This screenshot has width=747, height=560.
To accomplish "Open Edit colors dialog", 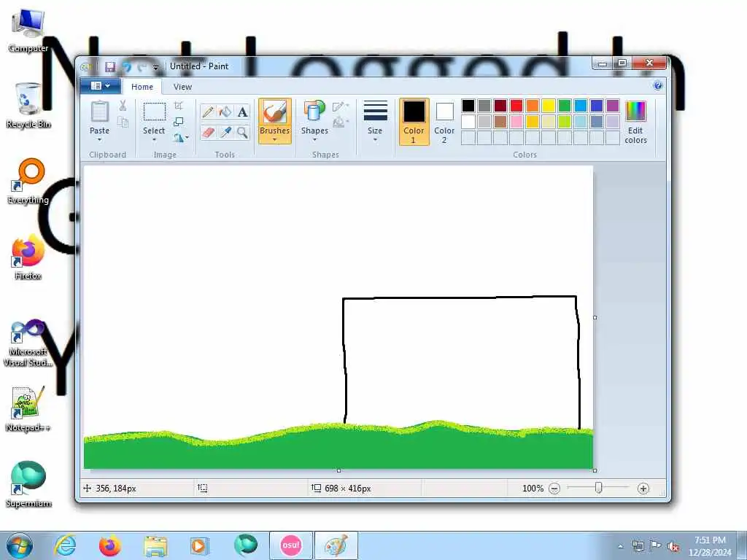I will pos(635,122).
